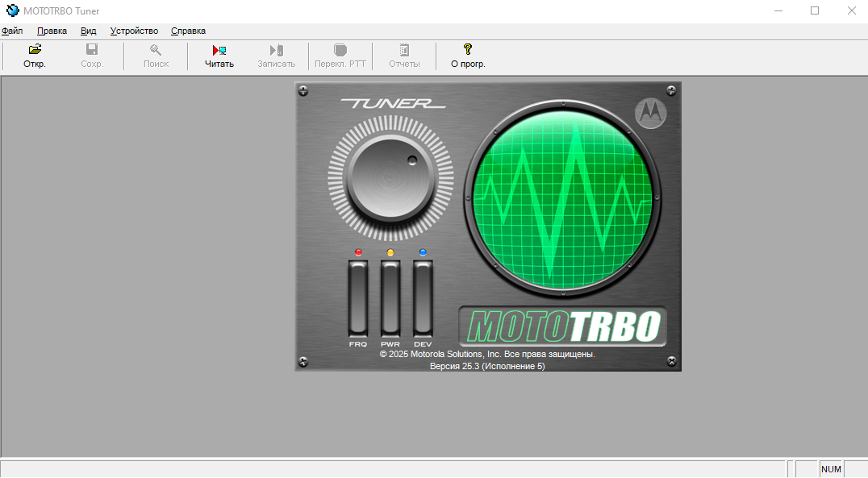Open the Справка menu
Screen dimensions: 868x478
point(188,31)
